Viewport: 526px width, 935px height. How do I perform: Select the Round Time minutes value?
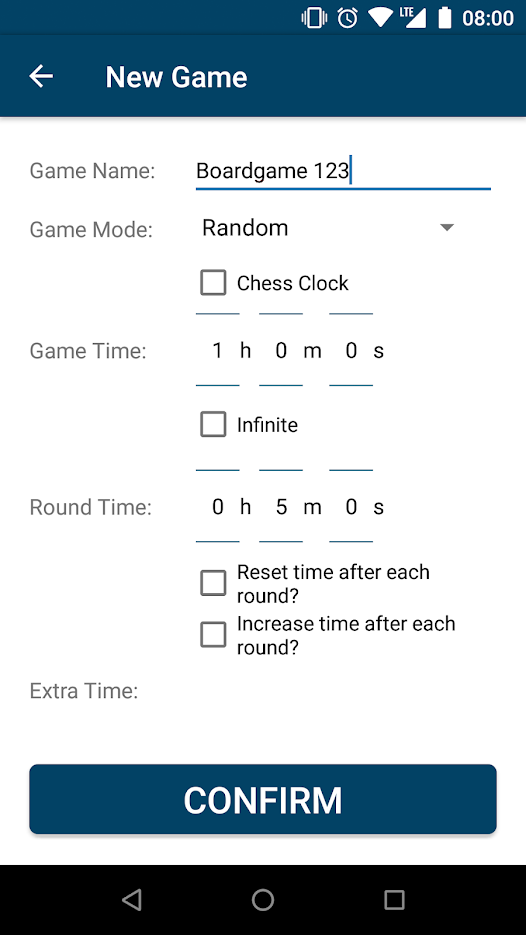(281, 507)
